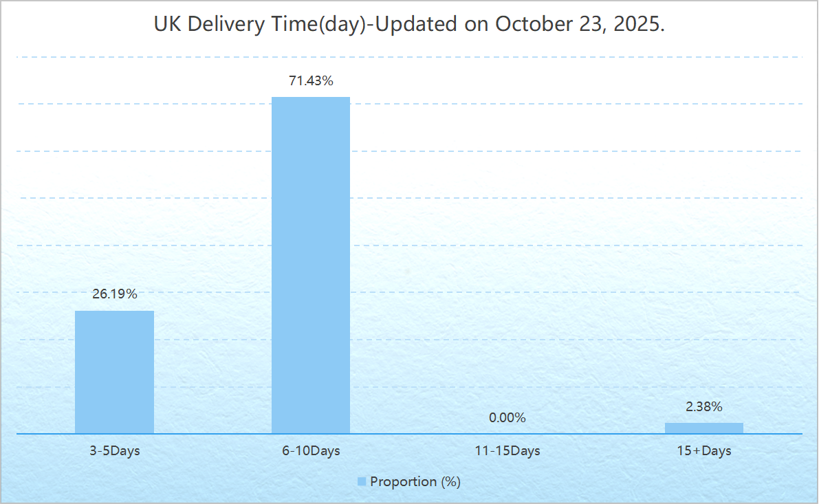Click the word Updated in the title
This screenshot has width=819, height=504.
click(x=417, y=25)
